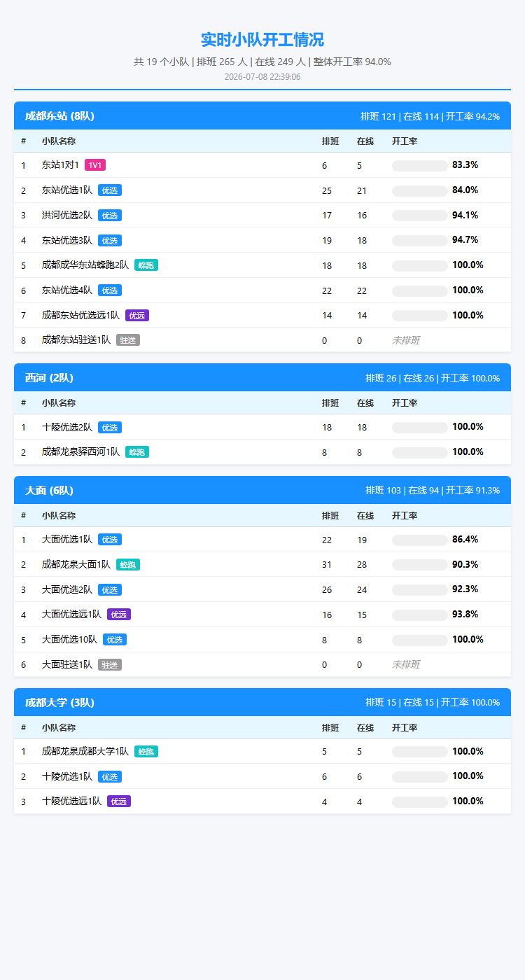This screenshot has height=980, width=525.
Task: Click the 开工率 column header in 成都东站 table
Action: 405,141
